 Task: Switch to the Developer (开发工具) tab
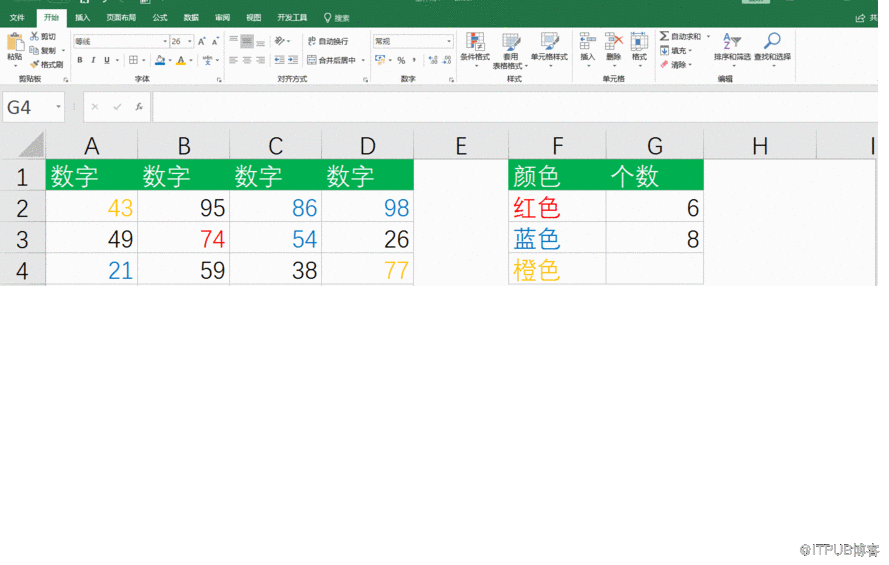click(x=292, y=18)
